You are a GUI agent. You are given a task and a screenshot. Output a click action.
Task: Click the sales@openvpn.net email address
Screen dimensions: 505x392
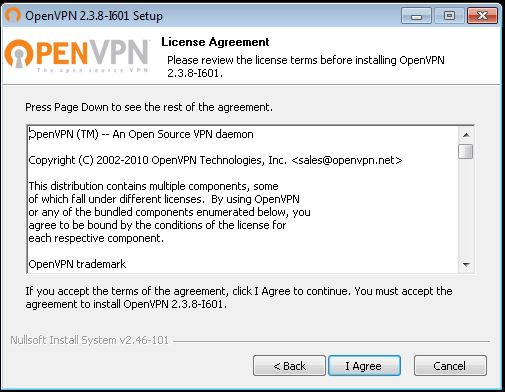[347, 160]
